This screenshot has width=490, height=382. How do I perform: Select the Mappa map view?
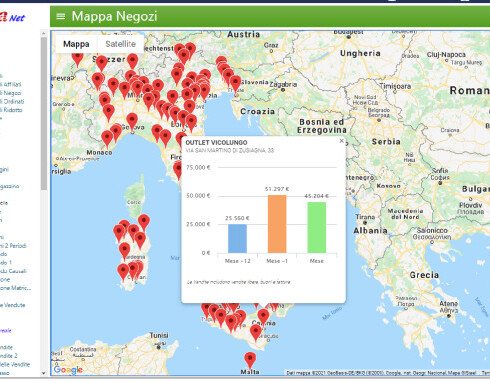[x=76, y=44]
